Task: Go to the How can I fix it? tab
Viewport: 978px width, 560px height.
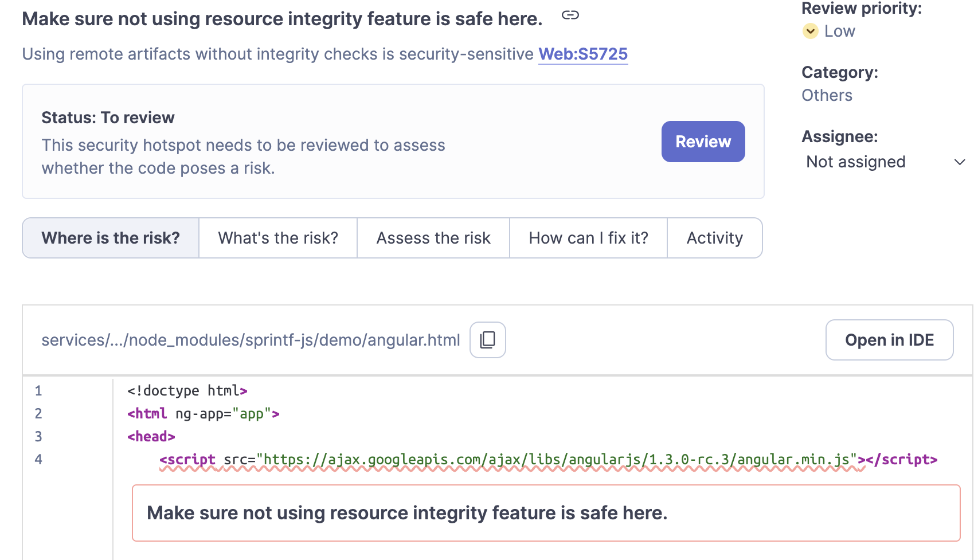Action: pos(588,238)
